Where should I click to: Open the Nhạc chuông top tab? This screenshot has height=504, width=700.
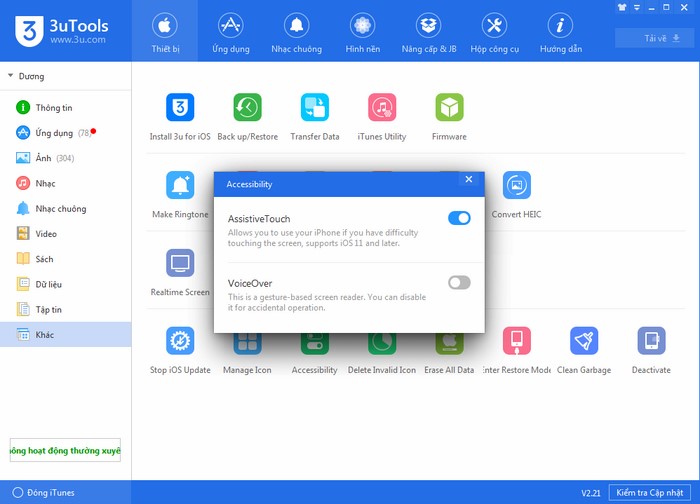[296, 33]
